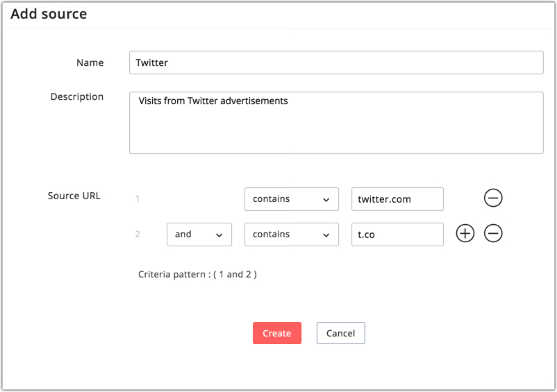The width and height of the screenshot is (557, 392).
Task: Click into the Description text area
Action: 336,123
